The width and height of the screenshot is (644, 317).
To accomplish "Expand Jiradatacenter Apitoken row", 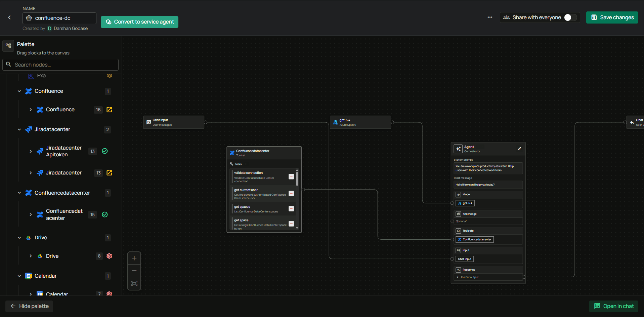I will pyautogui.click(x=31, y=151).
